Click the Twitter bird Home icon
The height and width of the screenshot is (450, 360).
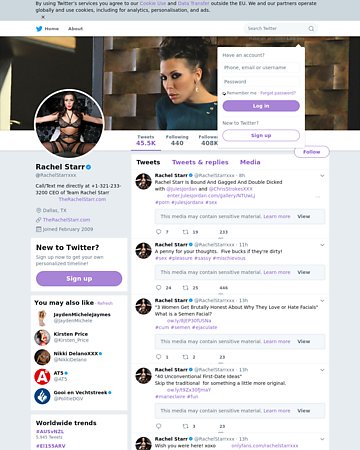(x=39, y=29)
